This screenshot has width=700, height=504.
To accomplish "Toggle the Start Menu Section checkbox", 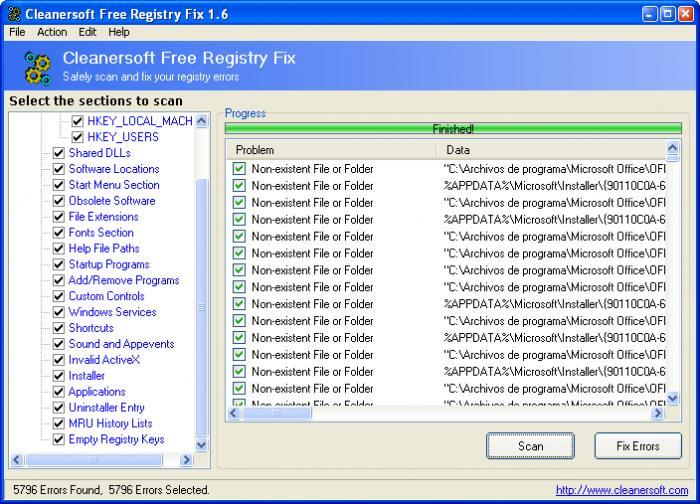I will 58,185.
